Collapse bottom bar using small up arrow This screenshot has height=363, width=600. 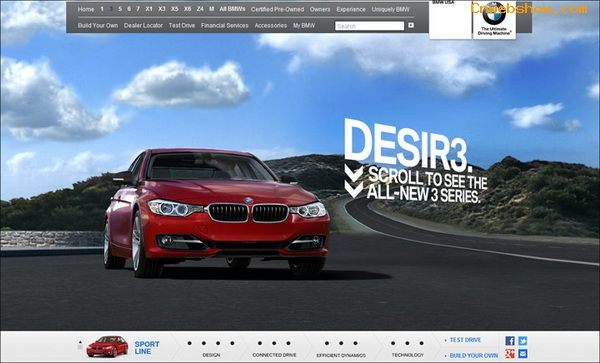click(x=80, y=342)
